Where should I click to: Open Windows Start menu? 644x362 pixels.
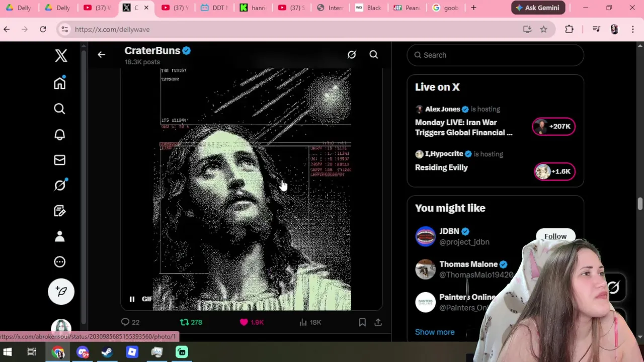pyautogui.click(x=8, y=352)
